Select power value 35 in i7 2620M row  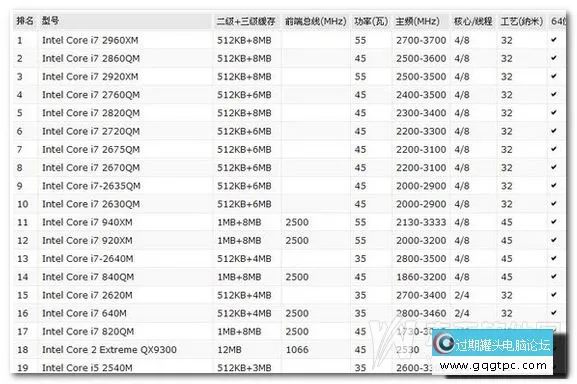(x=360, y=295)
